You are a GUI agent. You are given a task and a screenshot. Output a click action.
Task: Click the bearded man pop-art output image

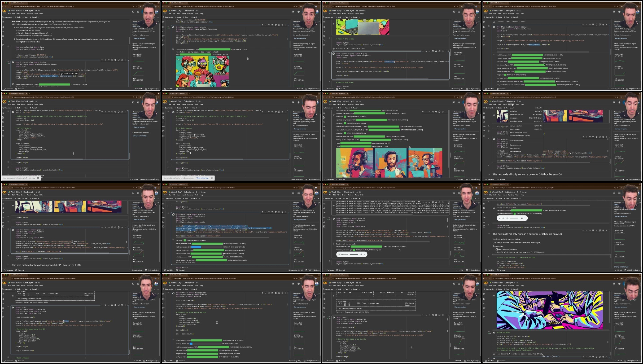[x=390, y=162]
